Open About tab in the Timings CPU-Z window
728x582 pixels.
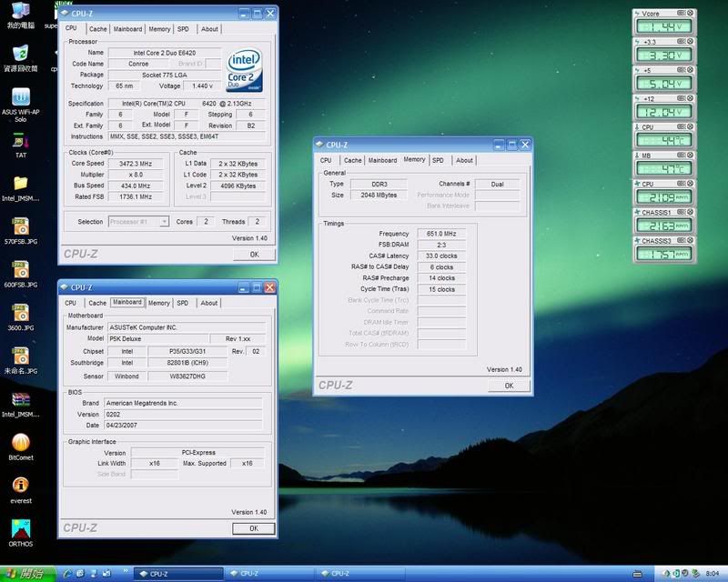464,160
